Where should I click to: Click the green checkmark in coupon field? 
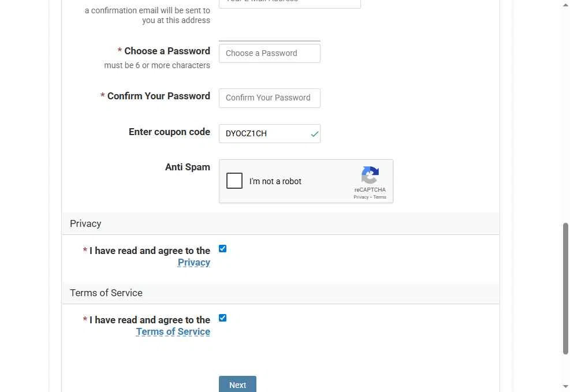[315, 134]
